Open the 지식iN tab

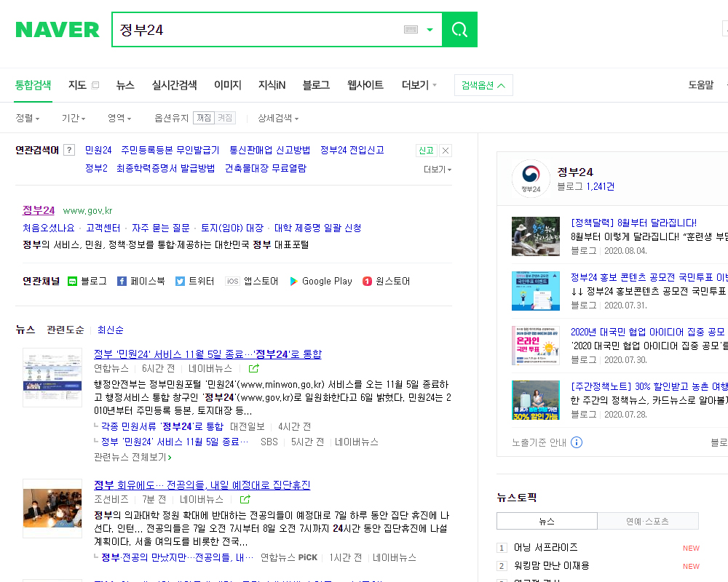(272, 85)
